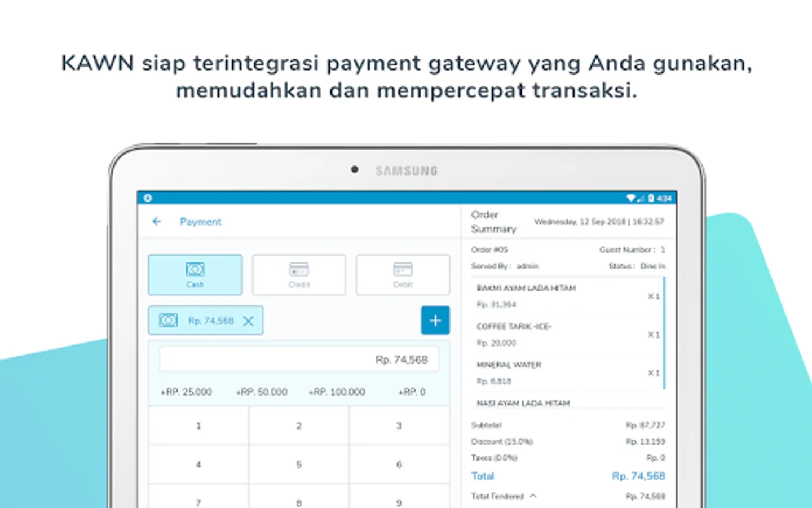The height and width of the screenshot is (508, 812).
Task: Select the Cash payment method
Action: [195, 275]
